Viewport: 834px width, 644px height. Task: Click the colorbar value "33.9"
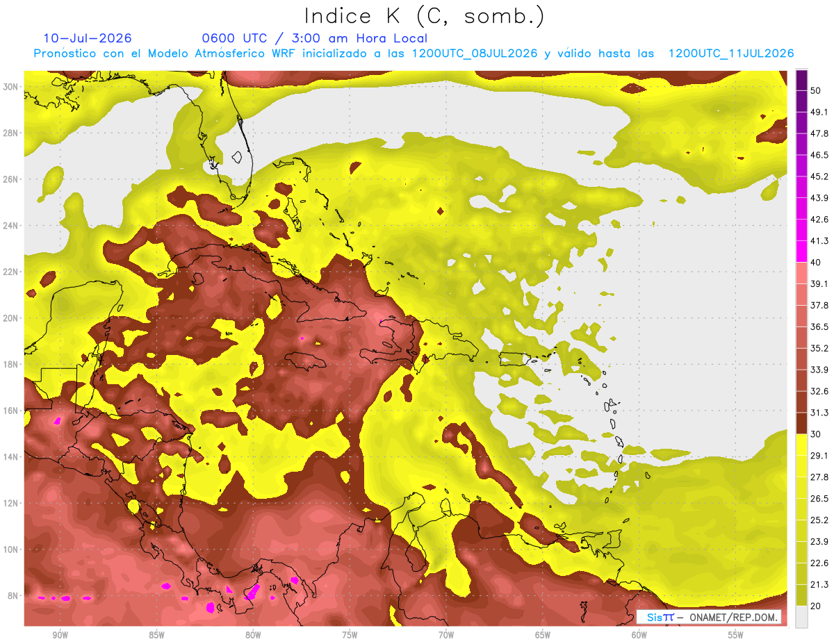(819, 370)
